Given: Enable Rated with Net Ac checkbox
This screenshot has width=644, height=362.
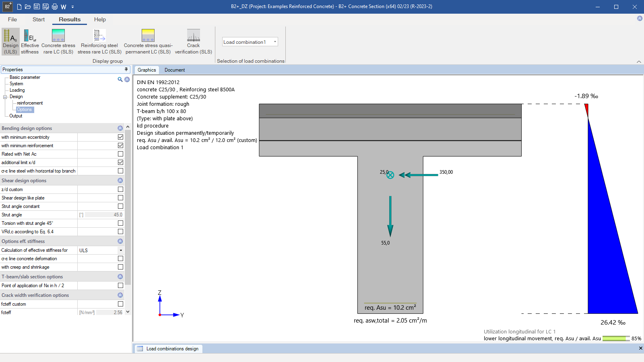Looking at the screenshot, I should (120, 154).
